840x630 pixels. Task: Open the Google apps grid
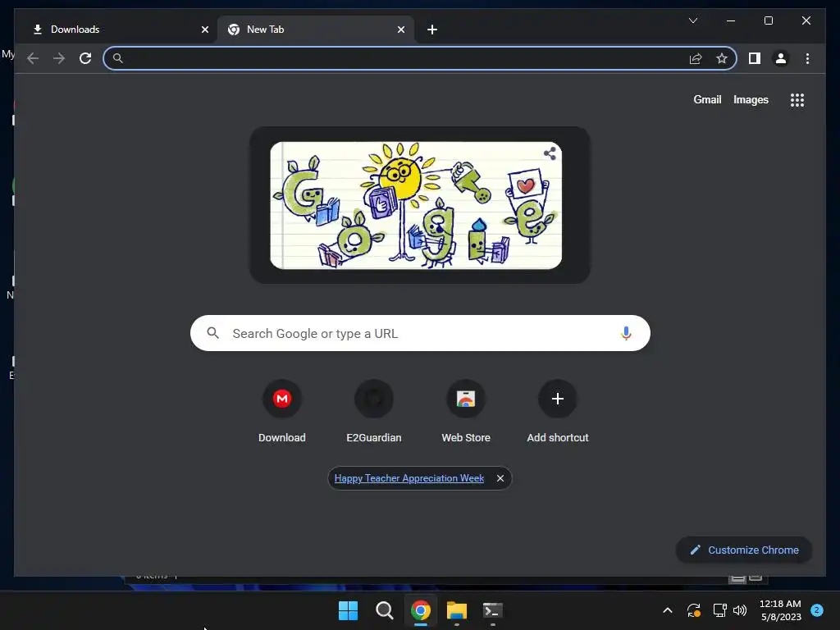pos(797,99)
